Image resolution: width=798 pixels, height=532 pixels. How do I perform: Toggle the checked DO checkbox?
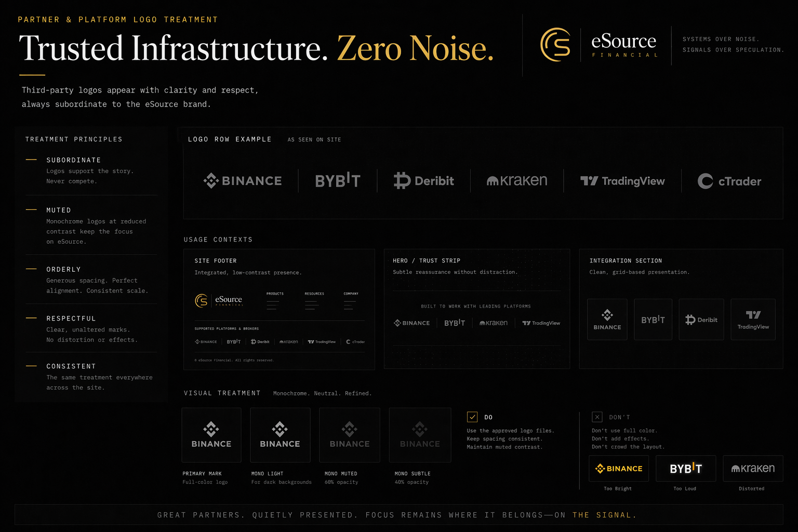pyautogui.click(x=472, y=417)
